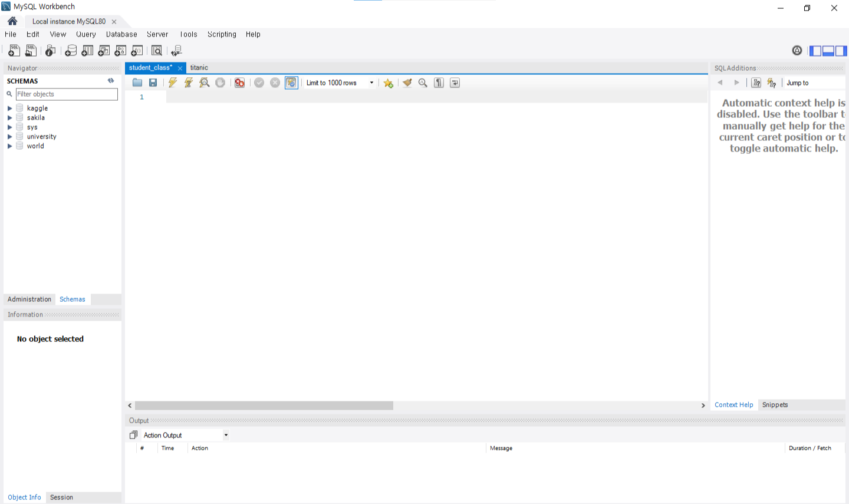Switch to the titanic query tab
Image resolution: width=849 pixels, height=504 pixels.
(199, 68)
